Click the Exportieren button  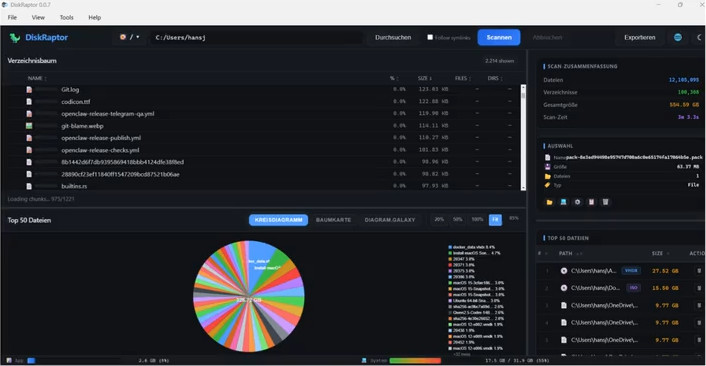coord(639,37)
